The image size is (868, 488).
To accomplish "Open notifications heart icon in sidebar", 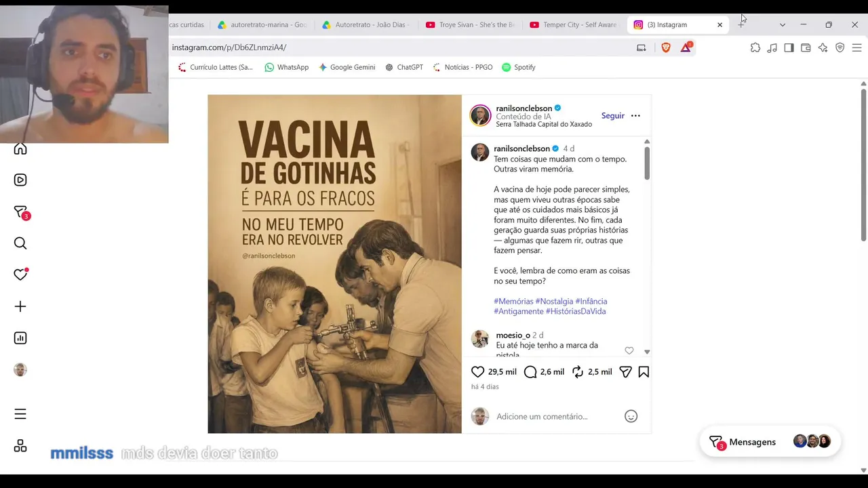I will click(x=20, y=274).
